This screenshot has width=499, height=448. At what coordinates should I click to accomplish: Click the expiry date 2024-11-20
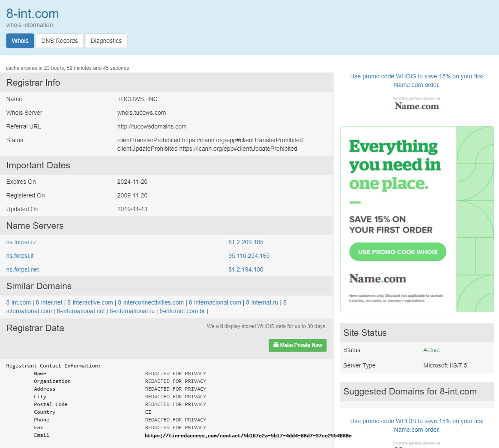pos(132,182)
